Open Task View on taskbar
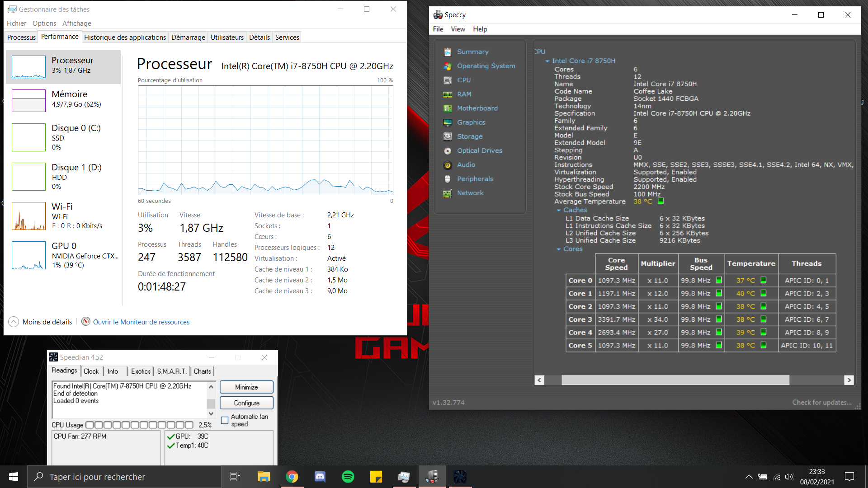 click(x=235, y=477)
